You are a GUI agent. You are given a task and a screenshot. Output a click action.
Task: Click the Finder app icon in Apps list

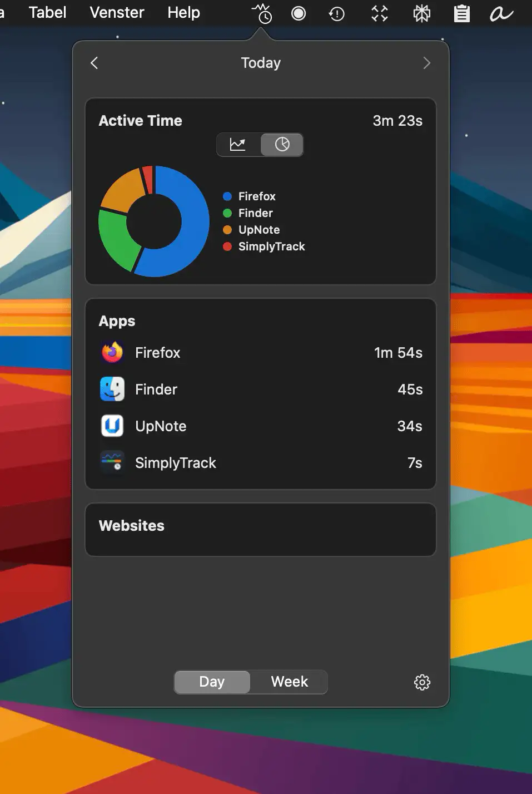pos(112,389)
